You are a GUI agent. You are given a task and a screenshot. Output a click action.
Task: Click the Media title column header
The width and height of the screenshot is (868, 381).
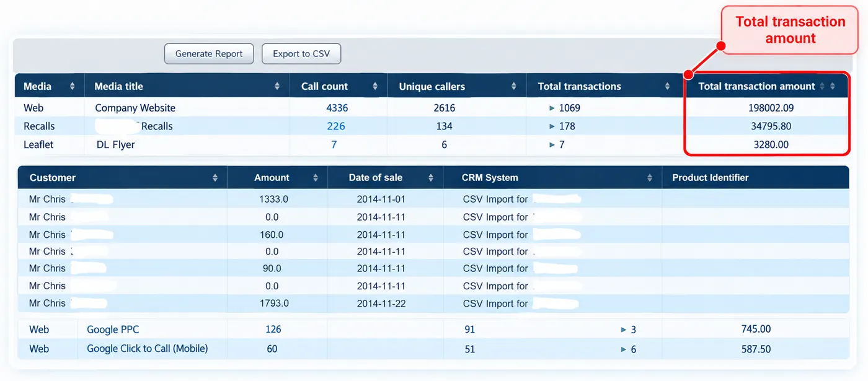[187, 86]
